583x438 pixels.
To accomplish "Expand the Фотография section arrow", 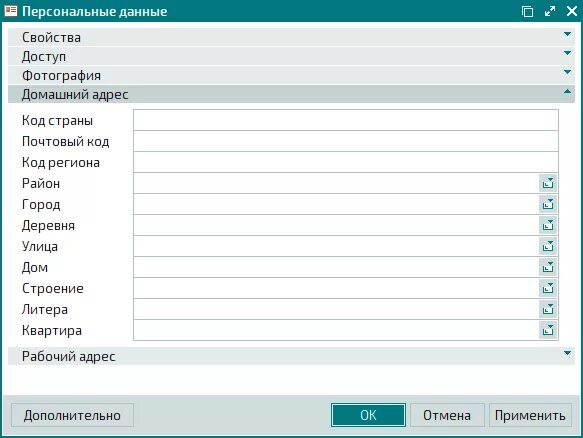I will 567,72.
